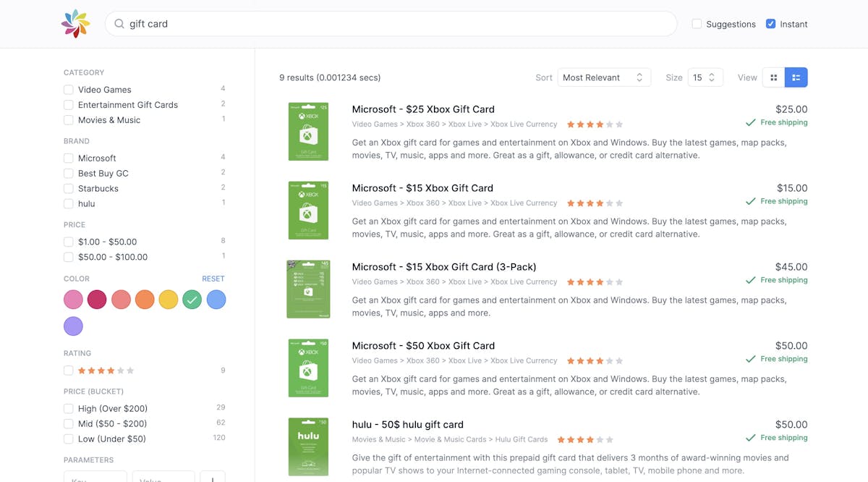
Task: Open the Size dropdown showing 15
Action: click(x=705, y=77)
